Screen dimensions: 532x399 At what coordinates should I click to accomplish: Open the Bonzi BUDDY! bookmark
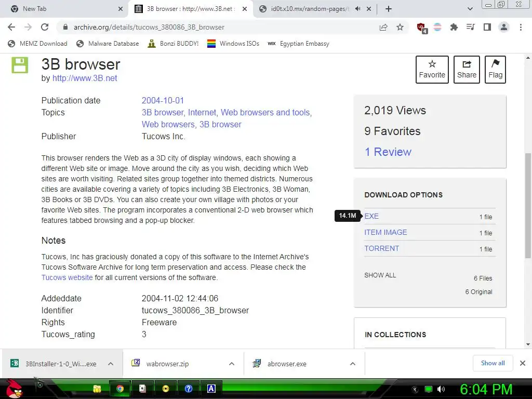(x=173, y=44)
